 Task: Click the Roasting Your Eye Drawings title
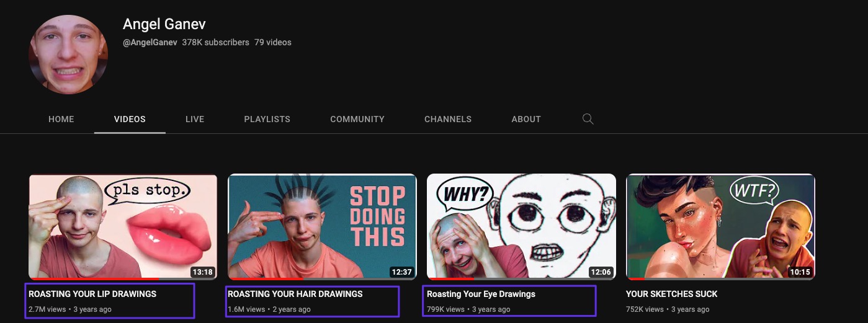(481, 294)
